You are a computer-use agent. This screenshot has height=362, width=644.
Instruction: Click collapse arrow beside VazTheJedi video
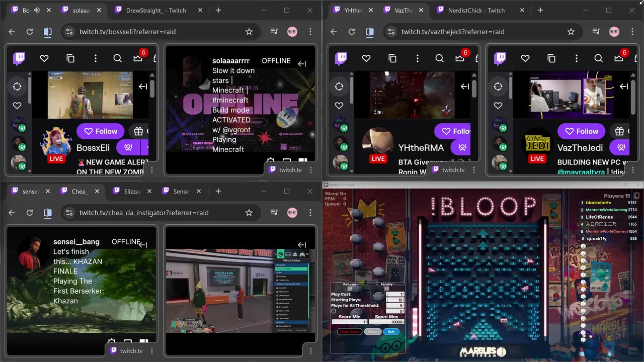click(x=624, y=86)
